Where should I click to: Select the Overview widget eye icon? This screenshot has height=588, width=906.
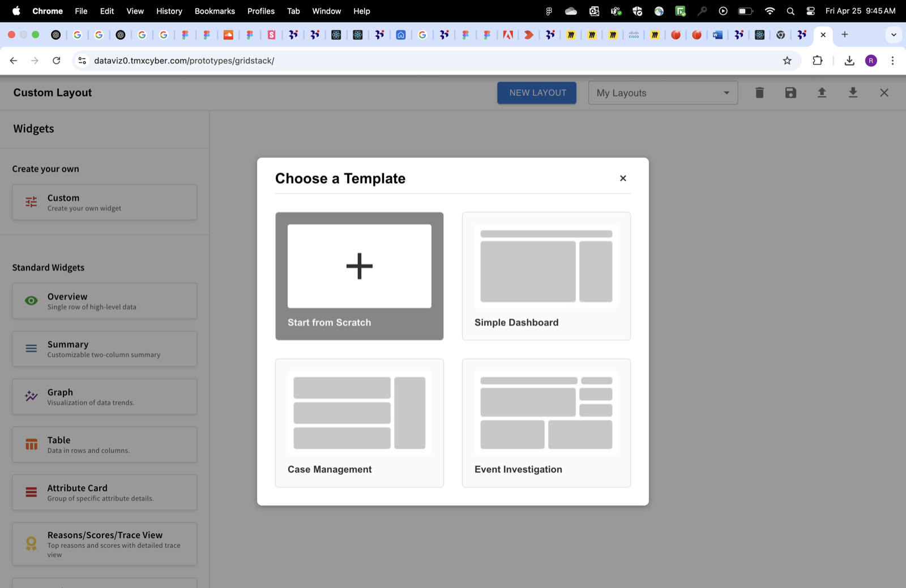(x=31, y=301)
